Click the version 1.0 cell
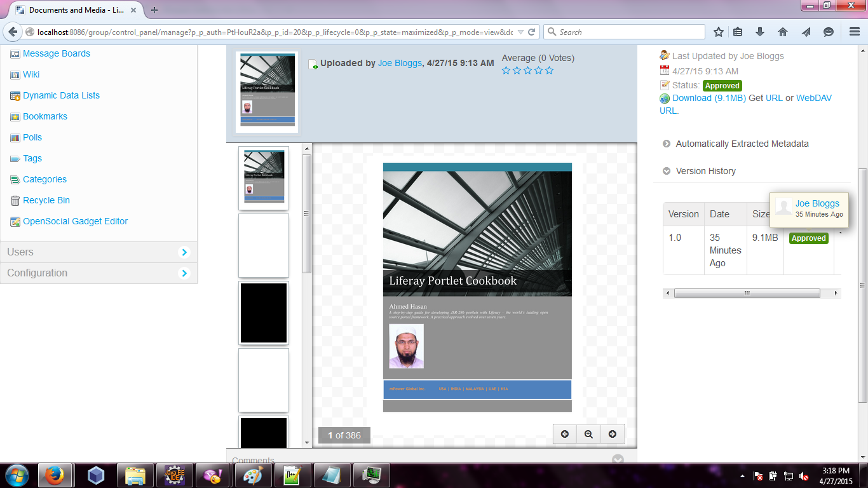Viewport: 868px width, 488px height. (684, 250)
